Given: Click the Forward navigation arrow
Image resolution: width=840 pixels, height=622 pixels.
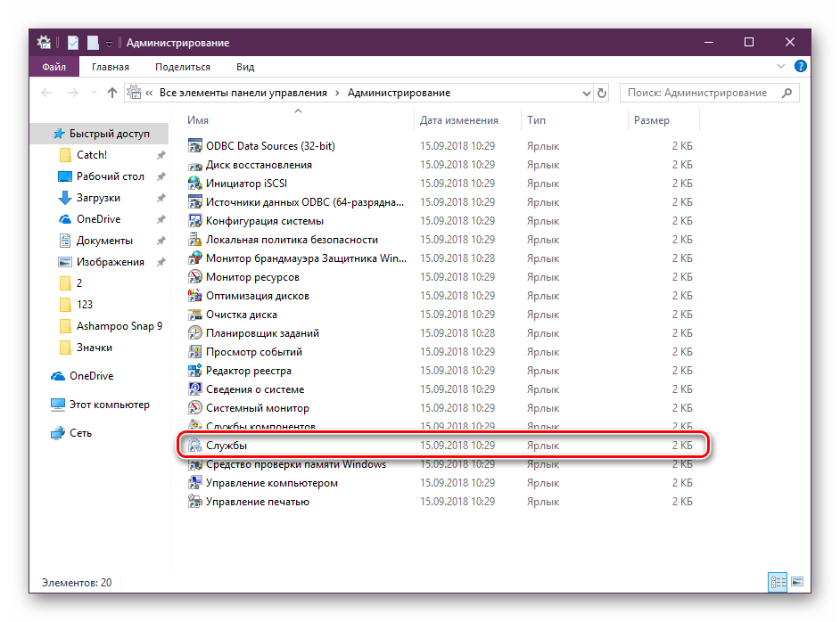Looking at the screenshot, I should pos(73,94).
